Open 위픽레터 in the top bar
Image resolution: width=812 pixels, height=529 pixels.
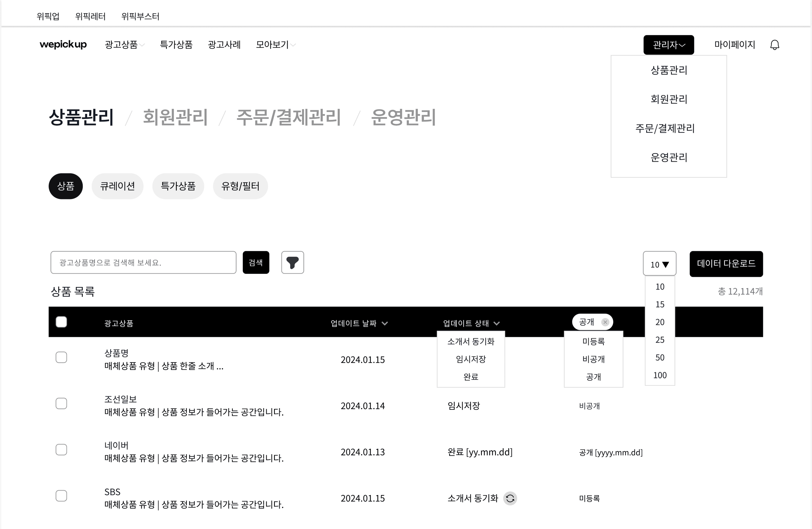91,16
